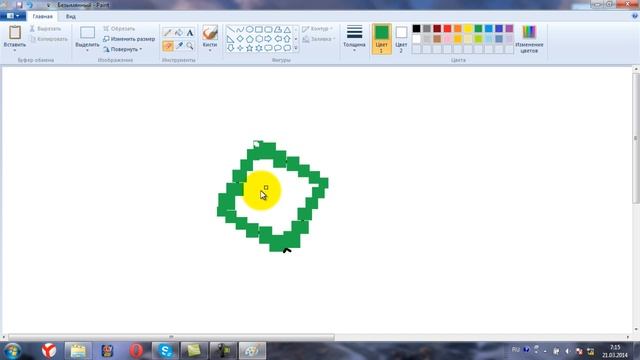Expand the Вставить paste dropdown arrow
The width and height of the screenshot is (640, 360).
click(15, 51)
